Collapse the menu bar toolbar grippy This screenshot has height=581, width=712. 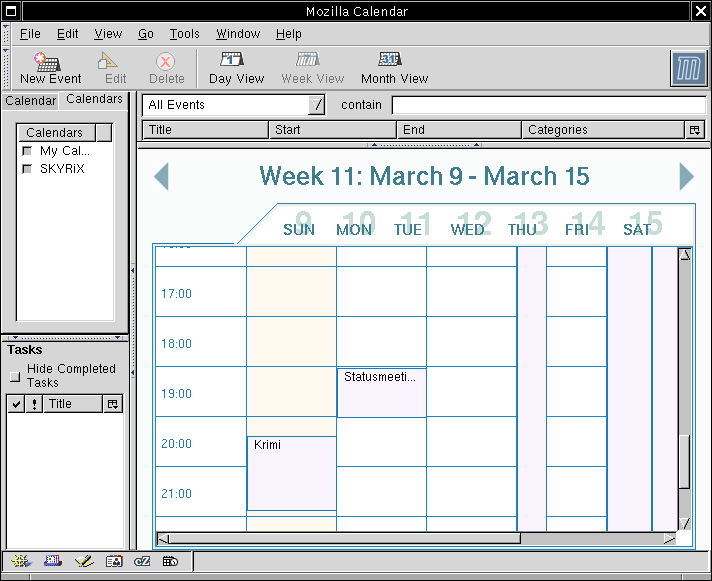point(6,34)
